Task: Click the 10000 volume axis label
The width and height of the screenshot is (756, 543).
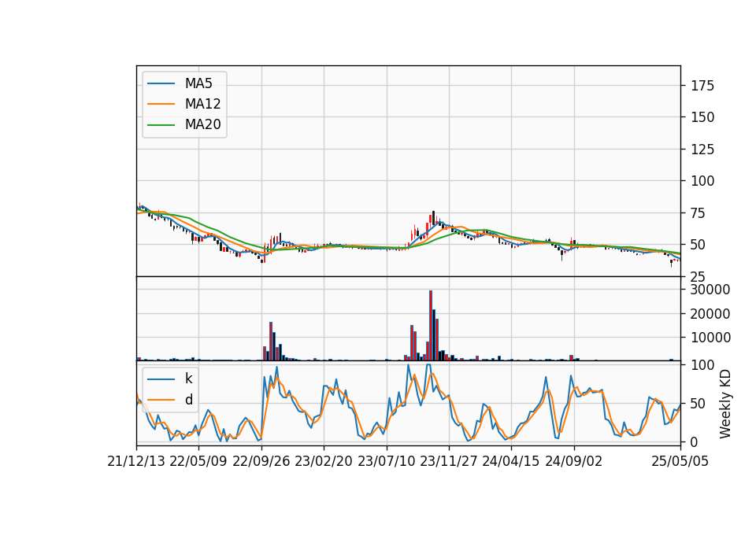Action: tap(710, 338)
